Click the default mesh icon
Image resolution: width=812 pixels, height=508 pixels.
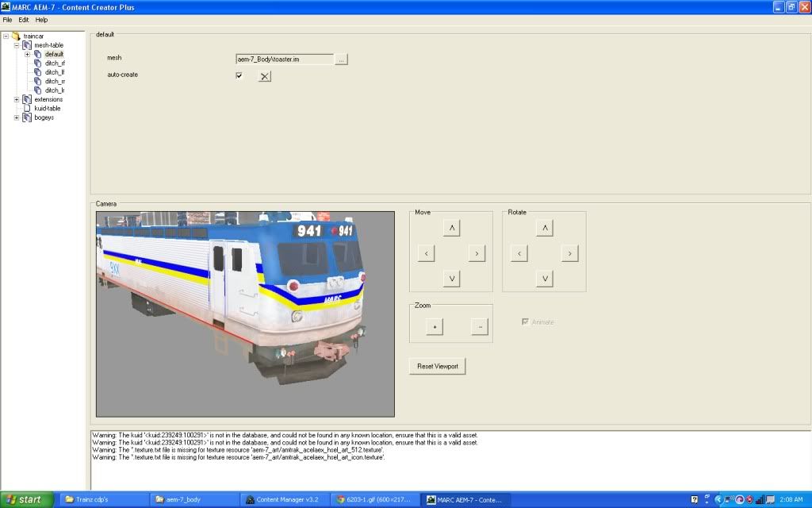click(x=38, y=54)
